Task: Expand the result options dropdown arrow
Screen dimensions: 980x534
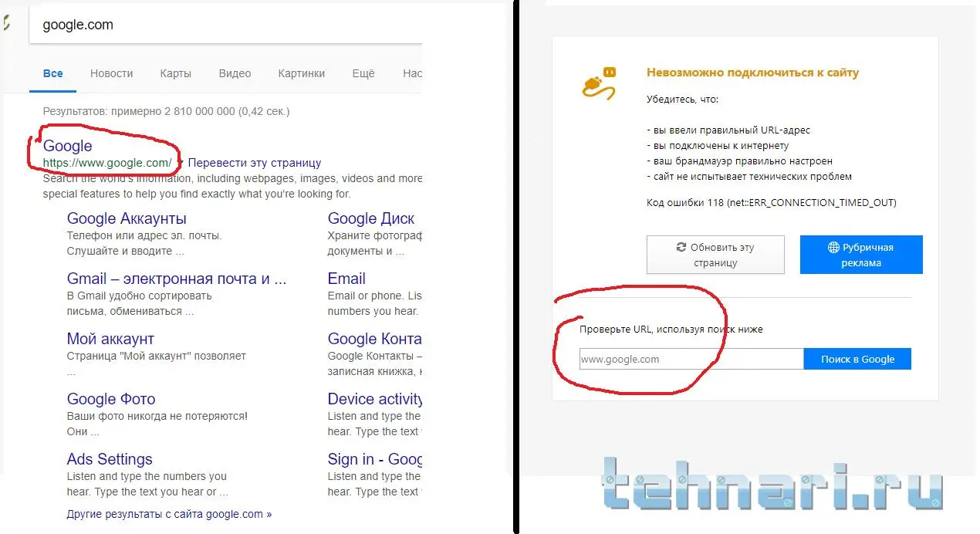Action: tap(181, 163)
